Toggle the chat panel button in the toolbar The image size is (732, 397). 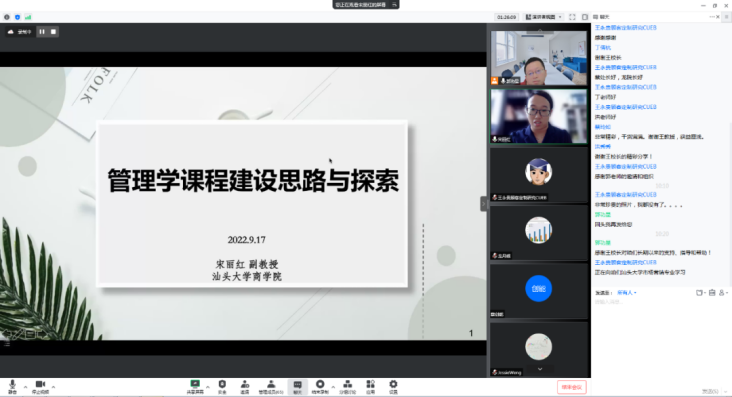point(297,386)
